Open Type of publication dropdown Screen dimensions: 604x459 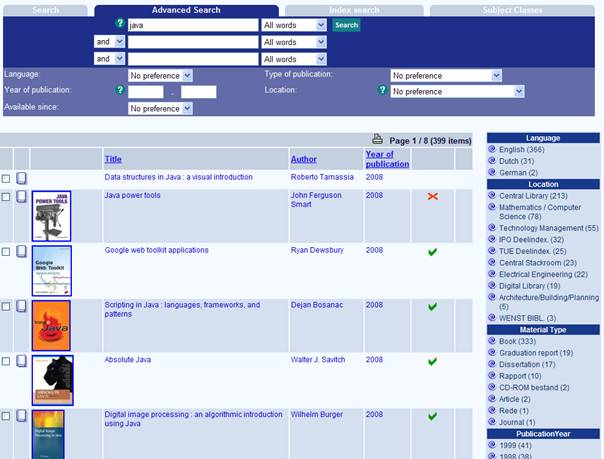click(446, 75)
